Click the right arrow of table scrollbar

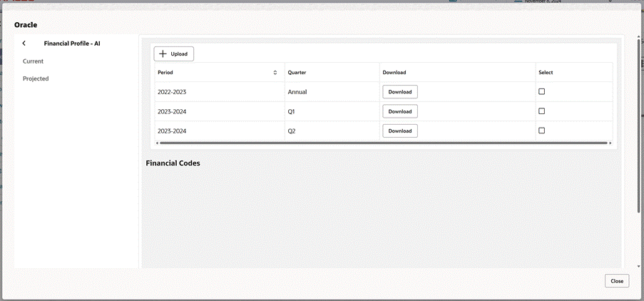point(610,143)
